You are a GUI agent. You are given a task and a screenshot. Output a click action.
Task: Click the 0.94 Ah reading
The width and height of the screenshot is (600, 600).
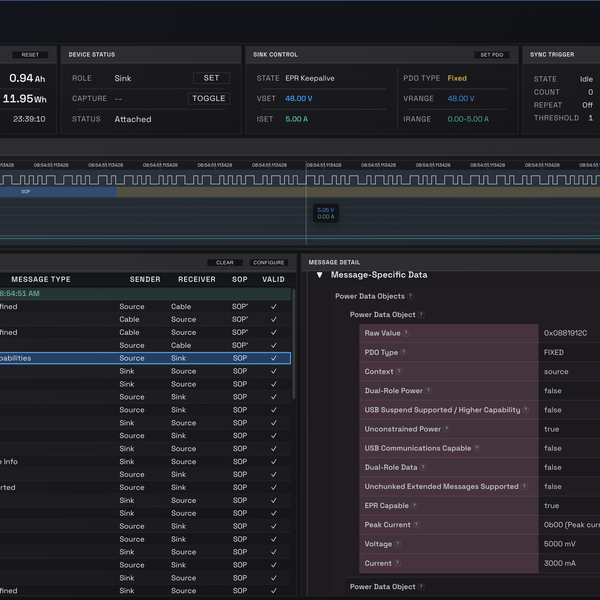click(27, 78)
